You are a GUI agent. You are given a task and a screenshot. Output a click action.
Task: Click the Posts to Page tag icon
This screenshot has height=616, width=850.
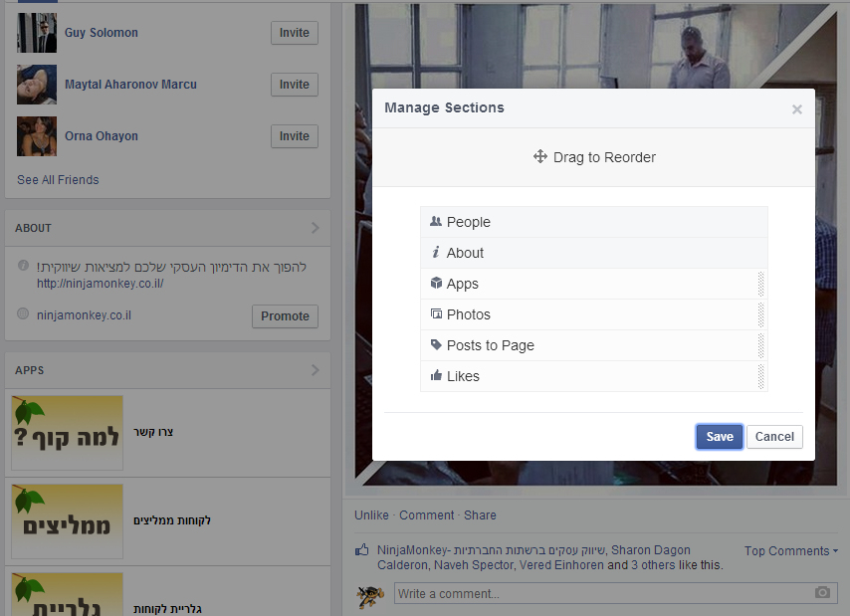(x=436, y=344)
